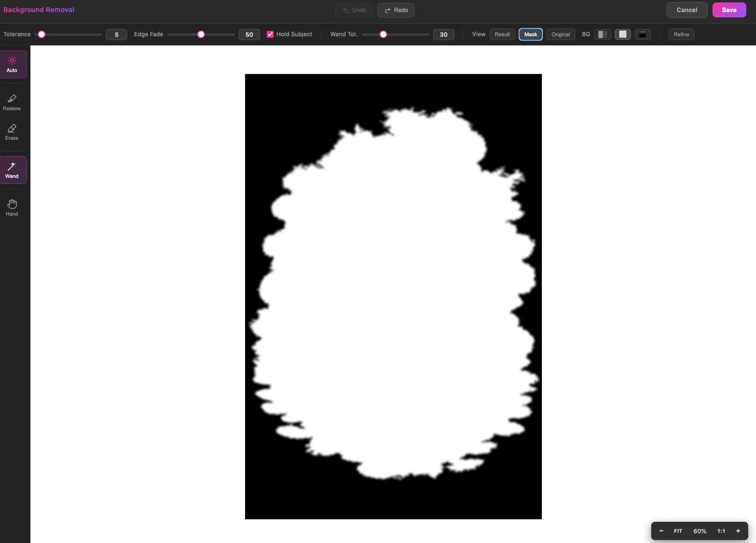Open the Refine option

click(682, 34)
